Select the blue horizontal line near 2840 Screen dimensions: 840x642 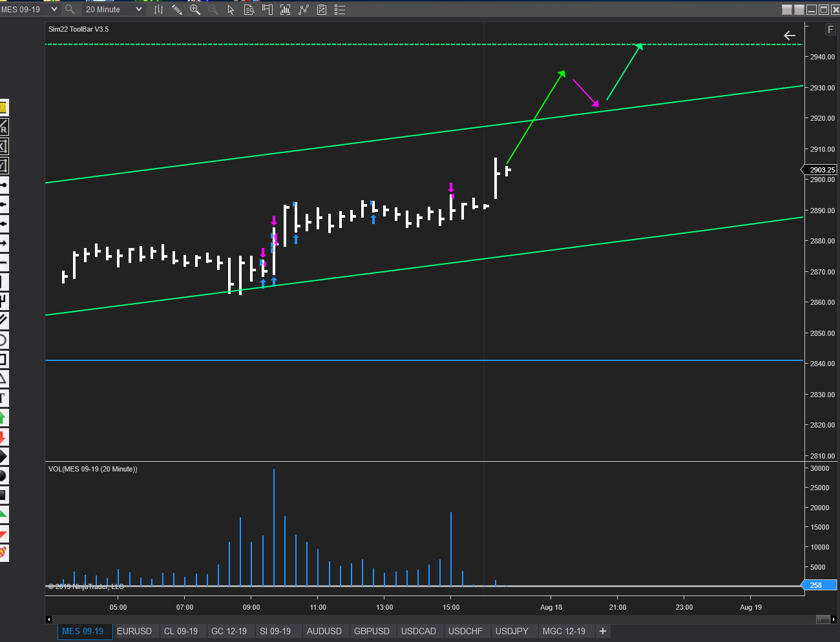click(424, 360)
